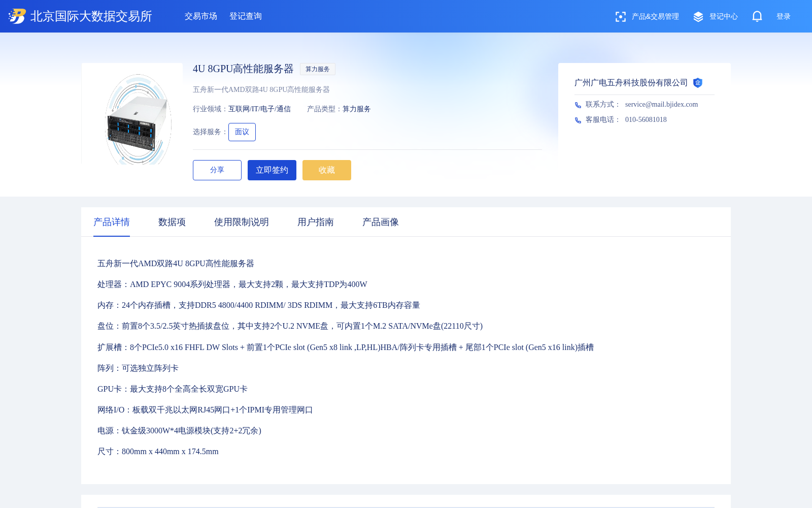Click the gray subtitle 五舟新一代AMD双路4U 8GPU高性能服务器
Viewport: 812px width, 508px height.
click(x=261, y=90)
